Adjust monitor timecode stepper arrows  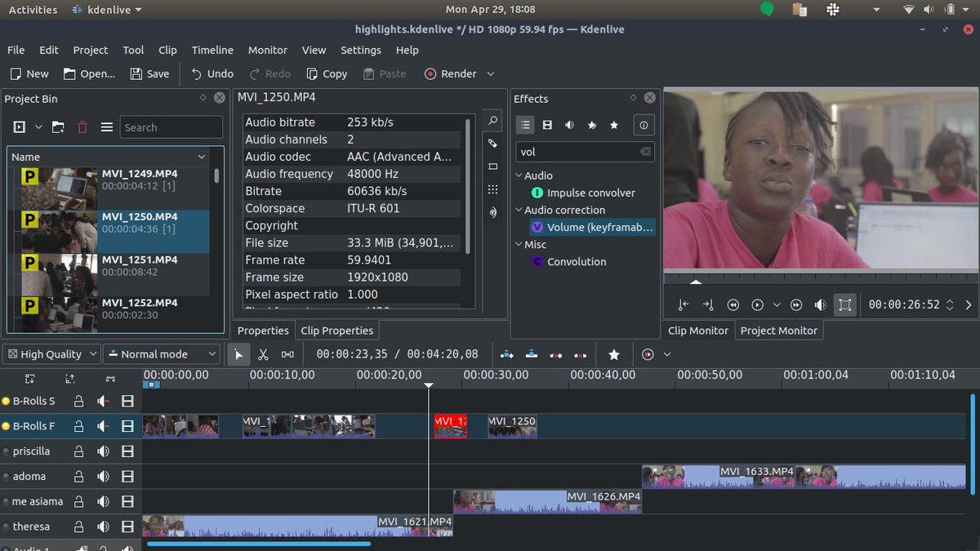coord(949,304)
